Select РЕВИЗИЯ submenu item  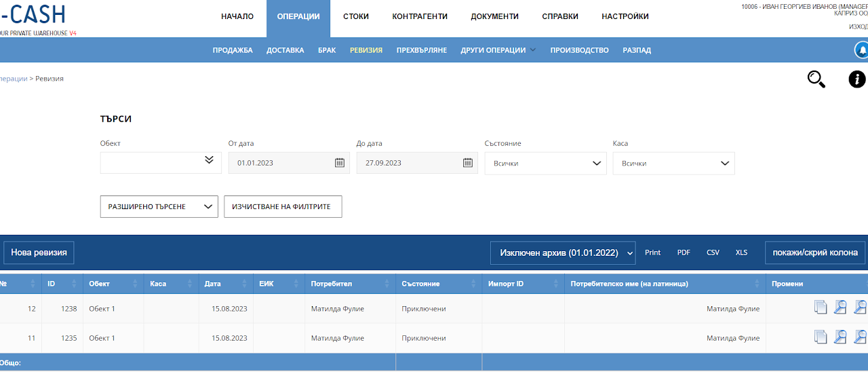[366, 50]
